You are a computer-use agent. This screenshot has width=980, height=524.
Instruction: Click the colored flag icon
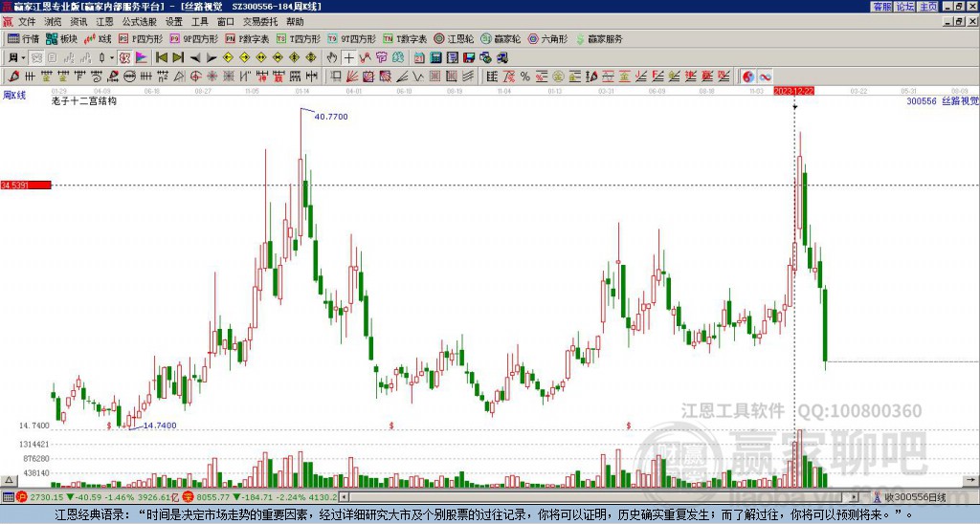pyautogui.click(x=142, y=58)
